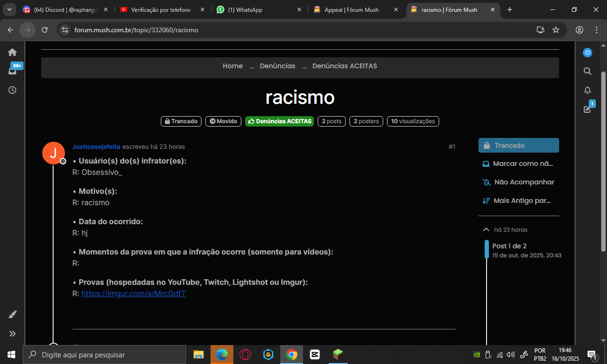Open the Denúncias ACEITAS breadcrumb
Screen dimensions: 607x364
point(345,66)
